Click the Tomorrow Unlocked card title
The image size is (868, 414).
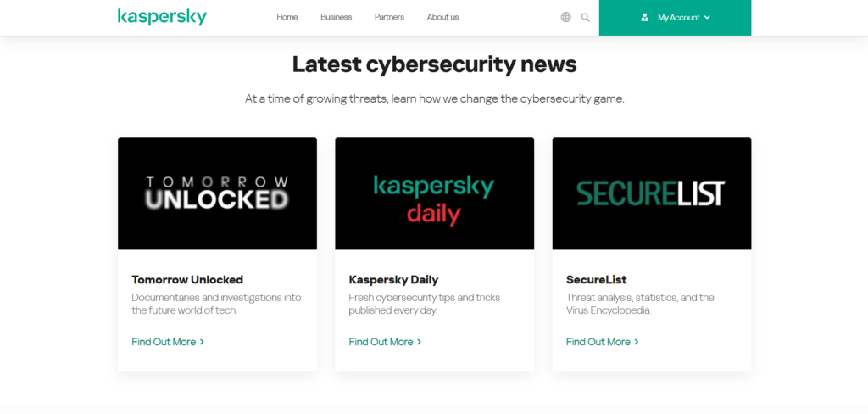point(187,280)
